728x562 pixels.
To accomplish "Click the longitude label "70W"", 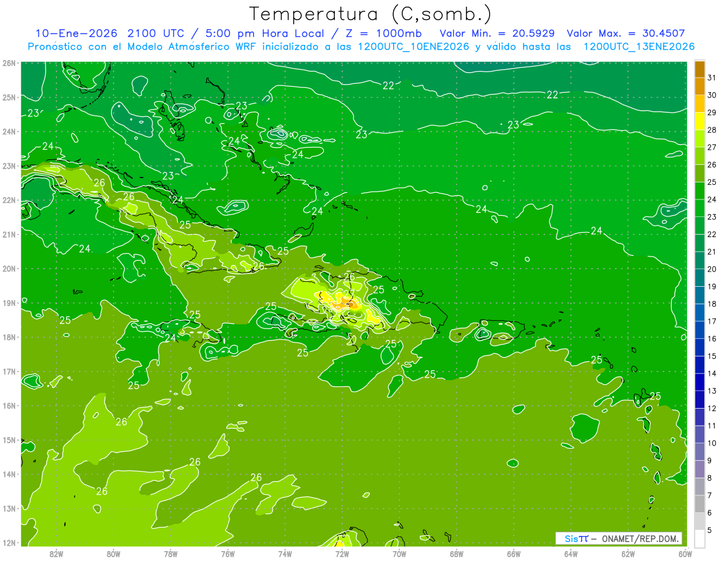I will 399,554.
